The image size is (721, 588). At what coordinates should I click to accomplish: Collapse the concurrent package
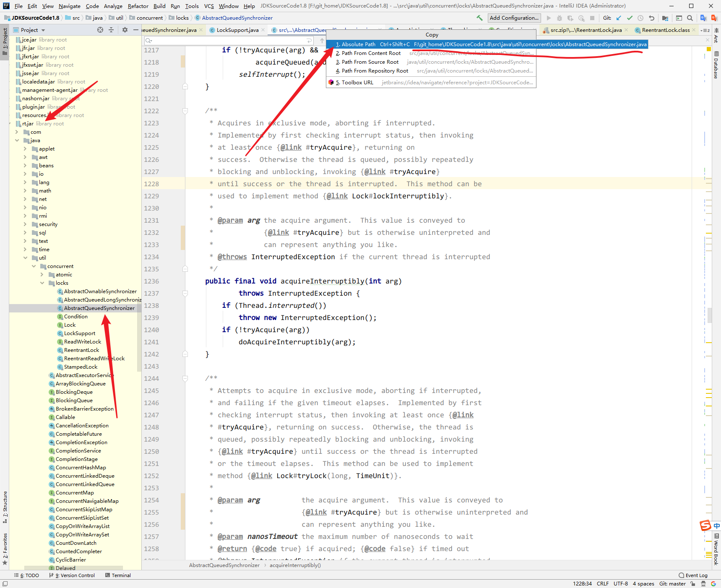click(34, 266)
